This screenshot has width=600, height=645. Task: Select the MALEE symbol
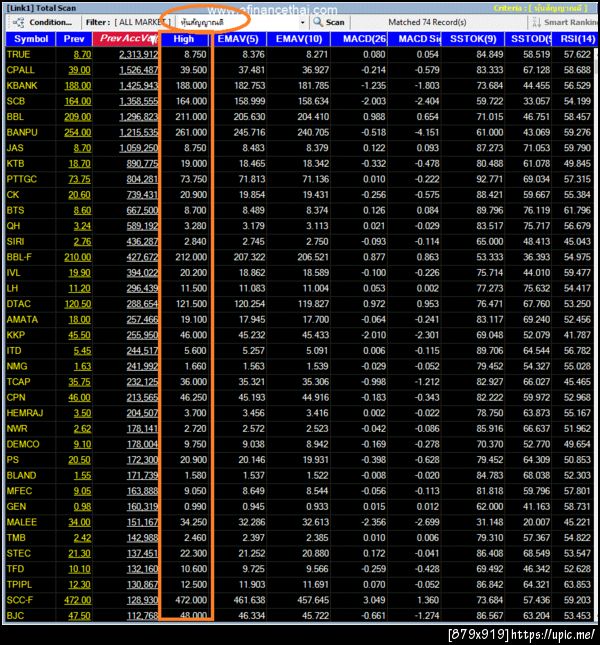pos(22,522)
